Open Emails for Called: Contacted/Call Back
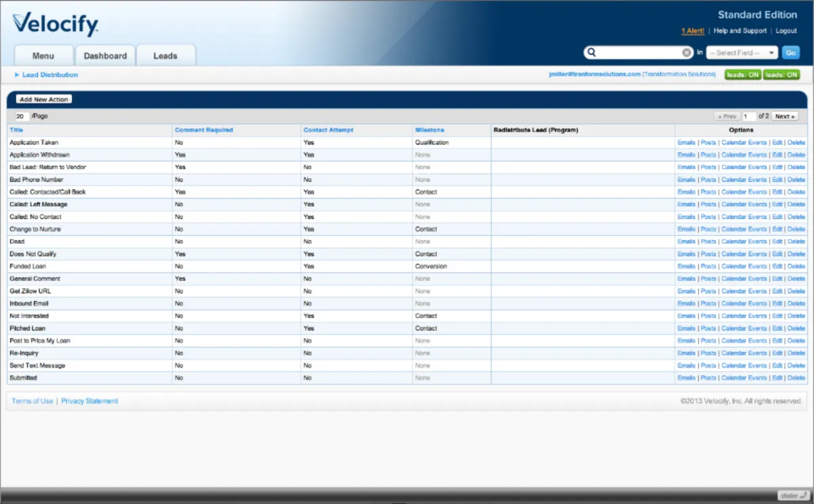Viewport: 814px width, 504px height. coord(686,192)
